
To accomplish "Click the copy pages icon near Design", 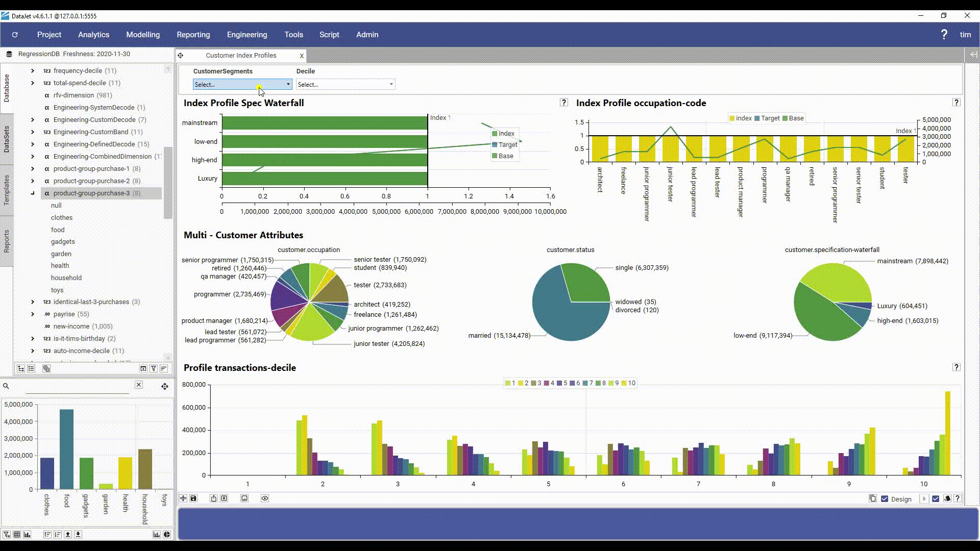I will coord(873,498).
